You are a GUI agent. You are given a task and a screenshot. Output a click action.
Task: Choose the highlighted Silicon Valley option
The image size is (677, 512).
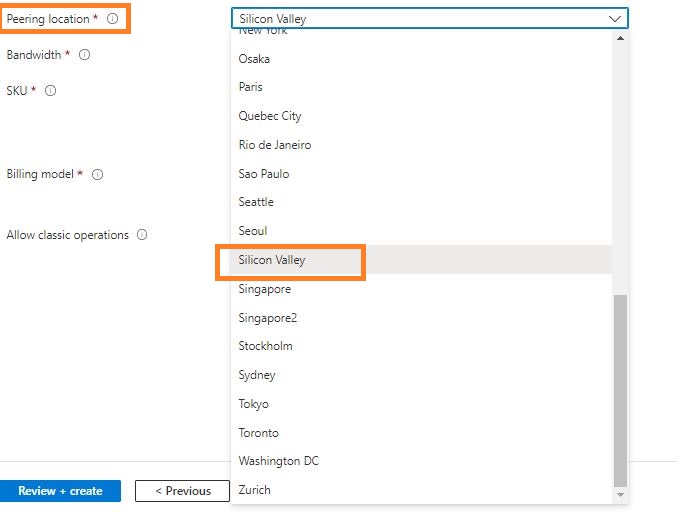272,260
